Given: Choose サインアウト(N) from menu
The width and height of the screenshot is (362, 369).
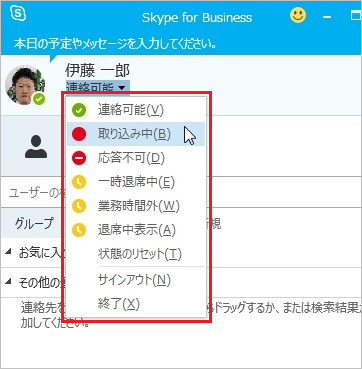Looking at the screenshot, I should click(136, 281).
